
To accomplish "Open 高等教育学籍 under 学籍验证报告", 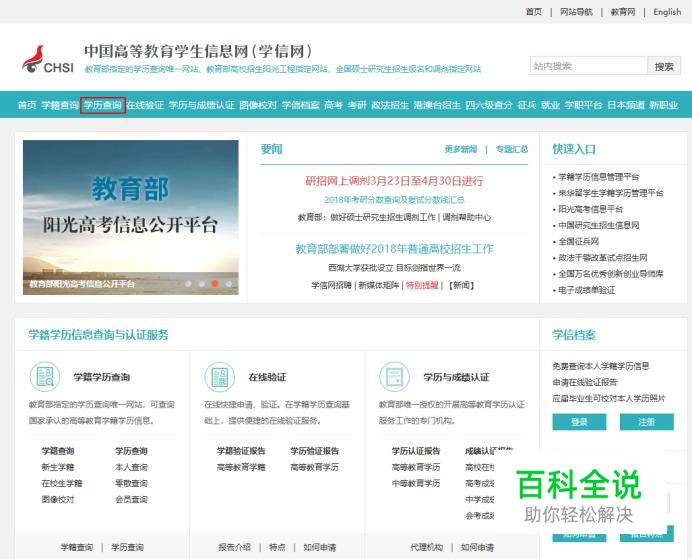I will click(241, 467).
